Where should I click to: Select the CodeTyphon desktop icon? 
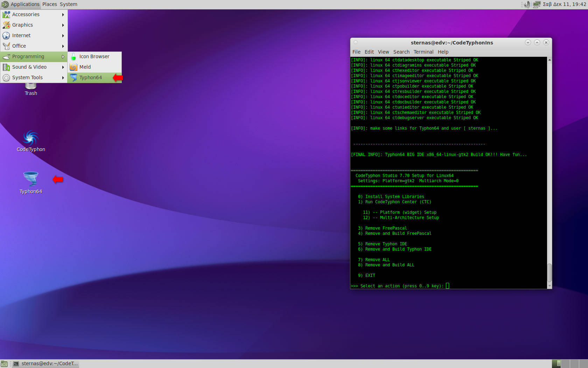(31, 141)
